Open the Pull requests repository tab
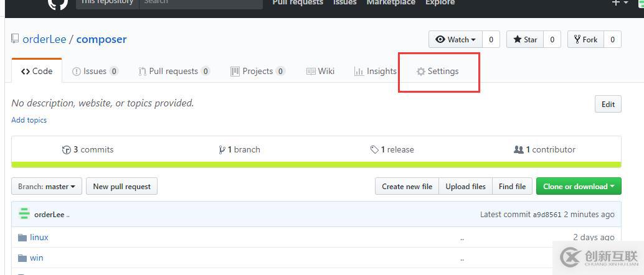Image resolution: width=644 pixels, height=275 pixels. click(x=174, y=71)
